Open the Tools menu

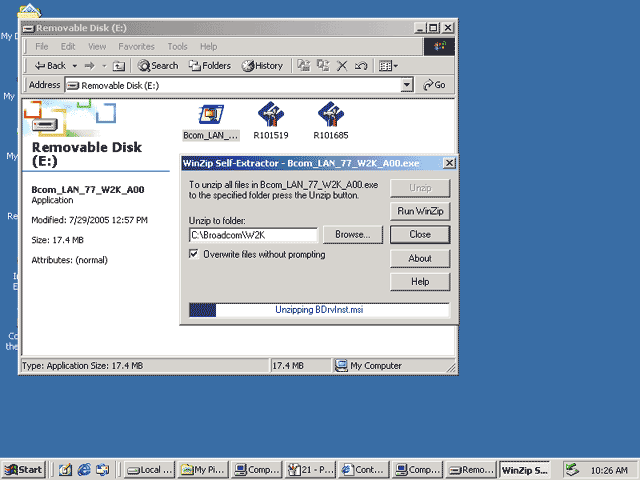point(177,47)
